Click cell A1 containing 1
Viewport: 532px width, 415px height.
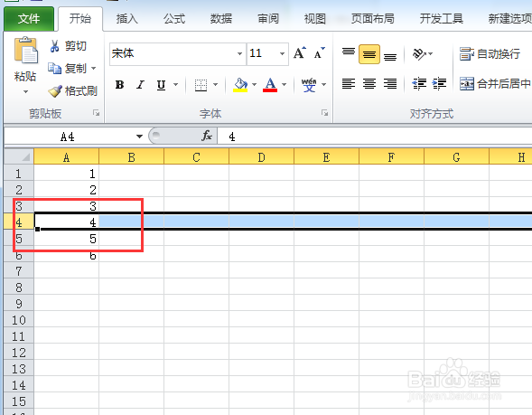[67, 174]
